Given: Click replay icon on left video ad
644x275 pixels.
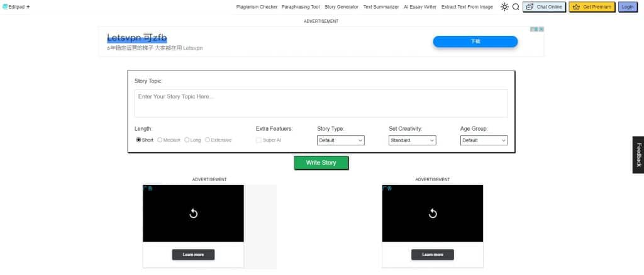Looking at the screenshot, I should (x=194, y=213).
